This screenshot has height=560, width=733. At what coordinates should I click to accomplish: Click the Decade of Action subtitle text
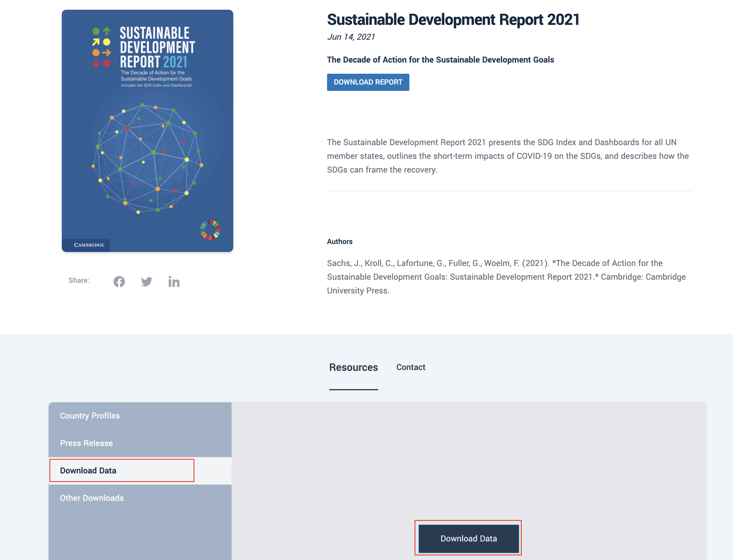coord(440,60)
